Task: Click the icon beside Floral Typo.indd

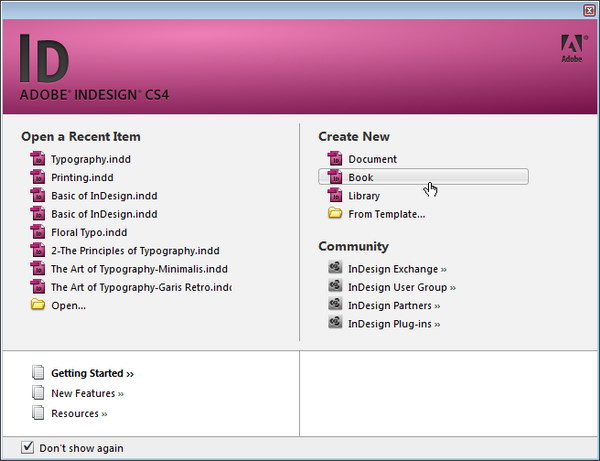Action: [38, 232]
